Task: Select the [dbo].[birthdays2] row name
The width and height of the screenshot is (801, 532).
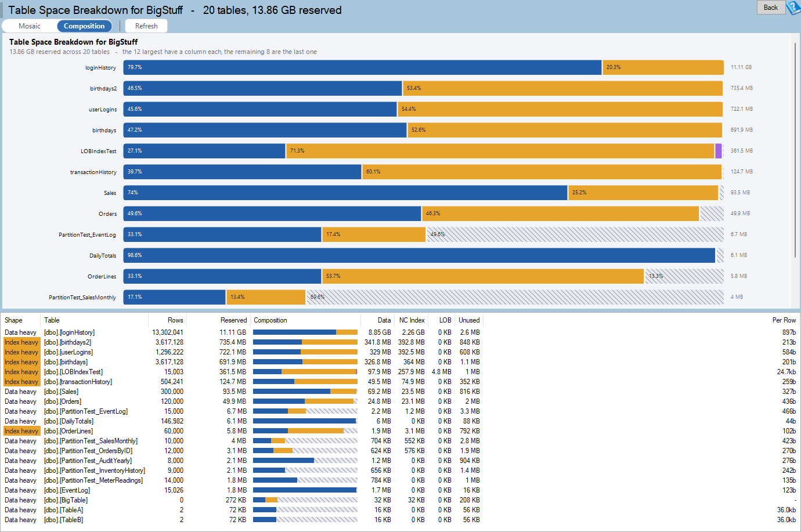Action: [x=67, y=342]
